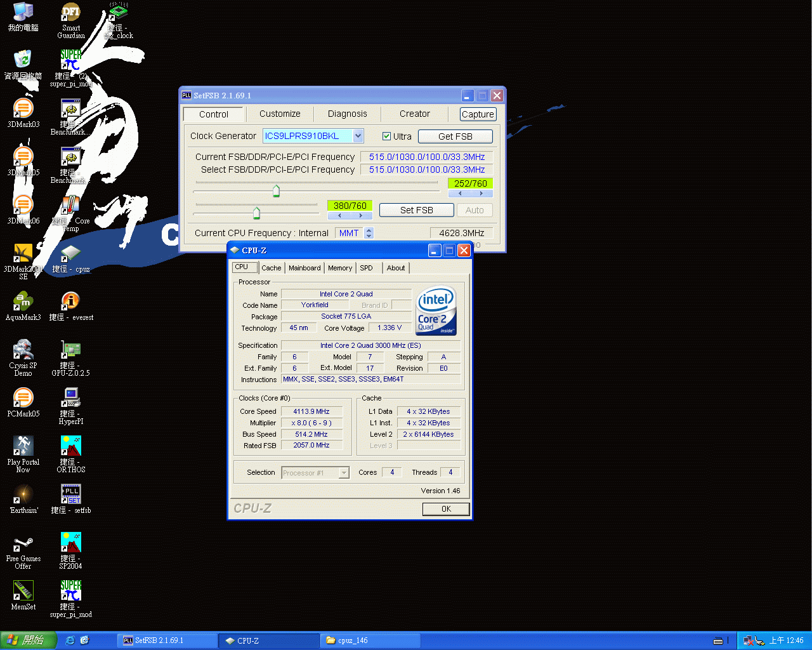812x650 pixels.
Task: Open the Memory tab in CPU-Z
Action: 340,268
